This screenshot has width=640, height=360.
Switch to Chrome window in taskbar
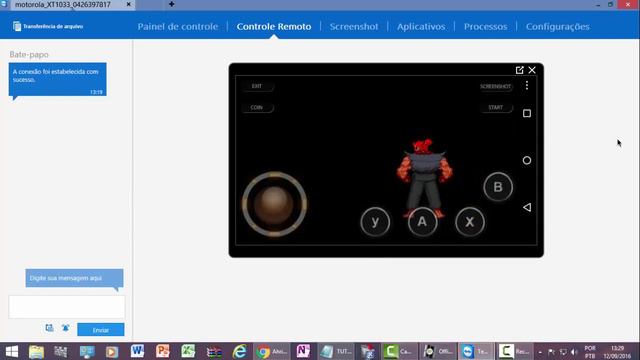pyautogui.click(x=272, y=351)
